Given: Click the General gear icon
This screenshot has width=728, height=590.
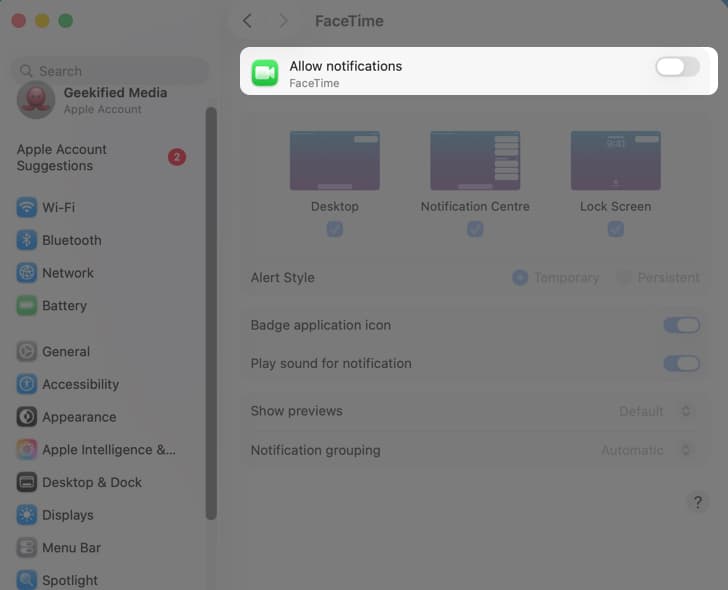Looking at the screenshot, I should pos(26,351).
